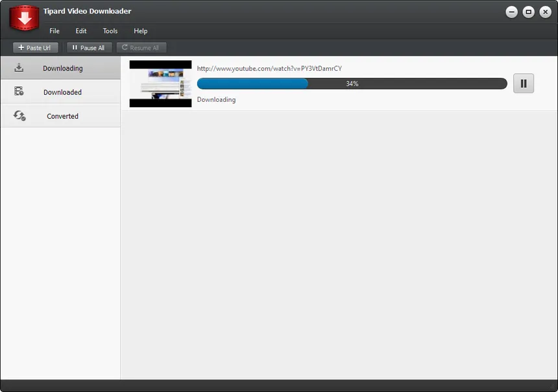Viewport: 558px width, 392px height.
Task: Select the Converted sidebar tab
Action: [60, 116]
